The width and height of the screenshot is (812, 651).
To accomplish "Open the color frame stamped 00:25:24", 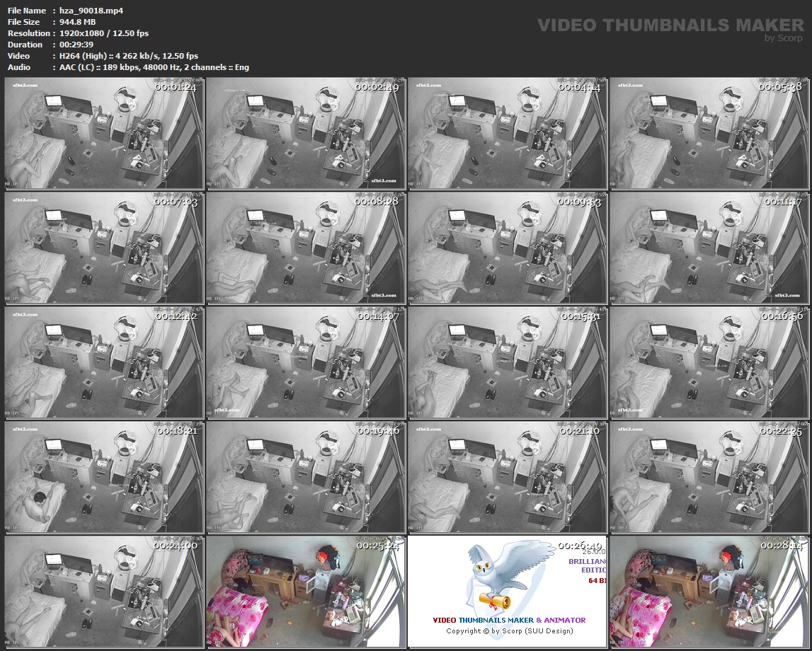I will tap(306, 592).
